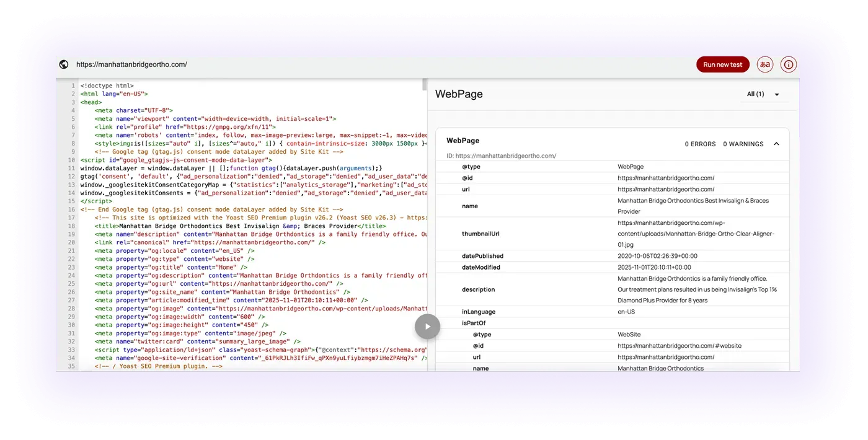Click the globe icon beside the URL
868x440 pixels.
63,64
